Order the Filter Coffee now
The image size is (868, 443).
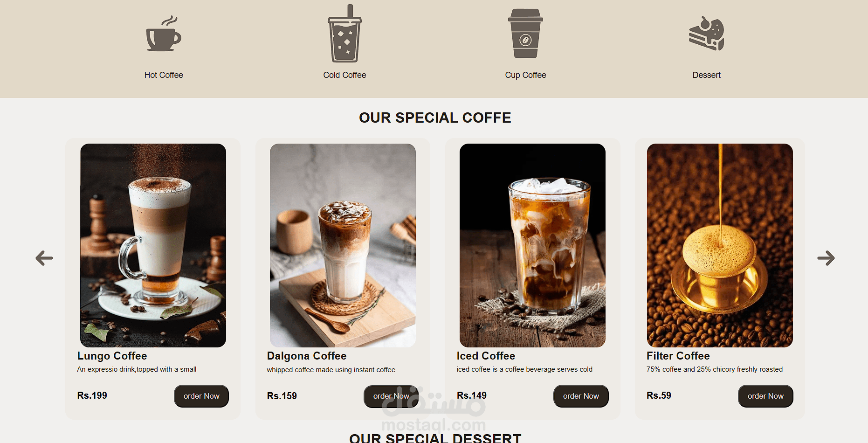click(x=765, y=396)
